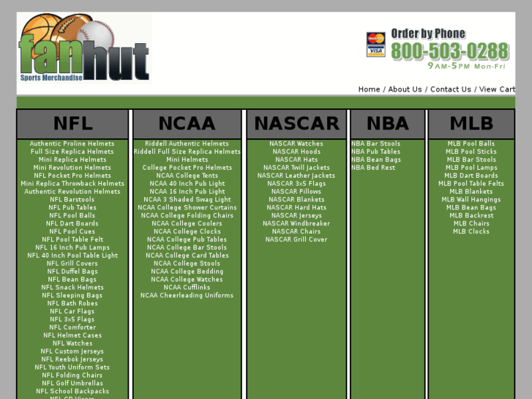This screenshot has width=532, height=399.
Task: Open the About Us link
Action: 405,89
